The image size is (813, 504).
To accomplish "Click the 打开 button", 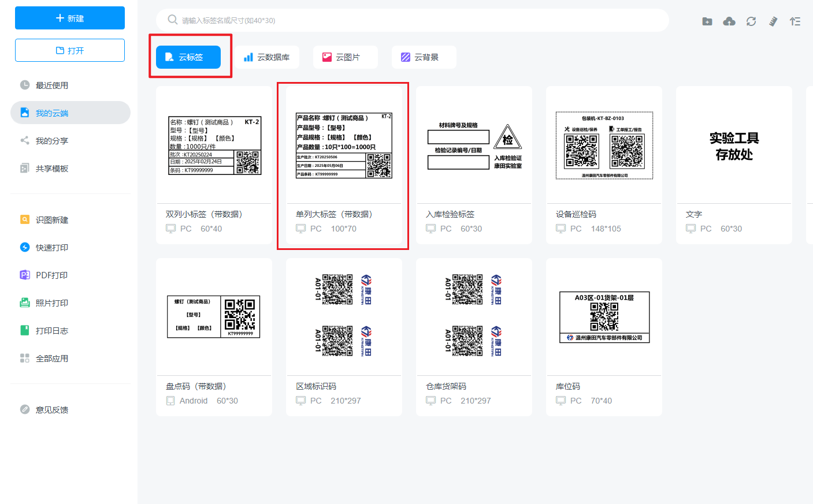I will tap(70, 50).
